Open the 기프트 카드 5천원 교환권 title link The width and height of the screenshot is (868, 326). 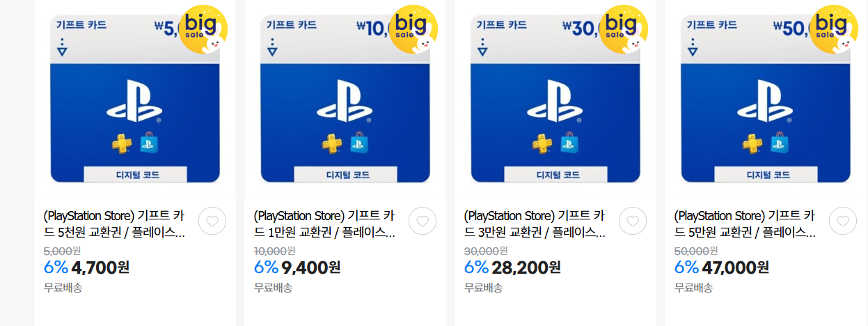coord(115,224)
